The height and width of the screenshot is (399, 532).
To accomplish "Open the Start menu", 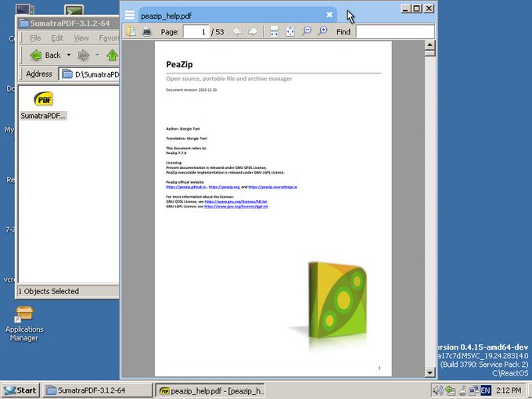I will [x=20, y=390].
